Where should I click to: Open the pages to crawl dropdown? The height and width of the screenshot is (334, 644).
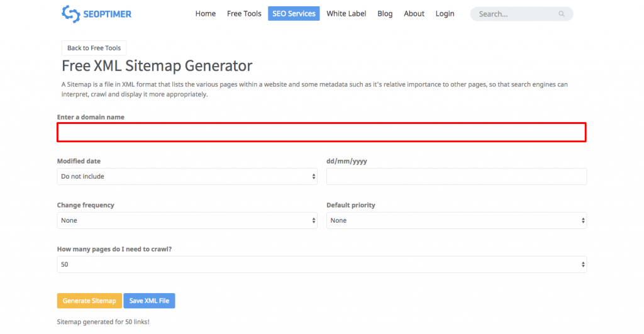tap(321, 265)
